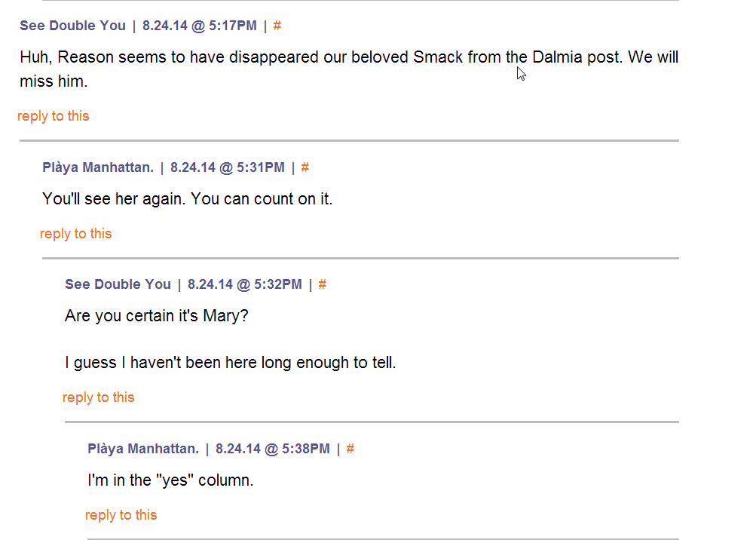The image size is (756, 540).
Task: Open See Double You's name on the 5:32PM comment
Action: (118, 284)
